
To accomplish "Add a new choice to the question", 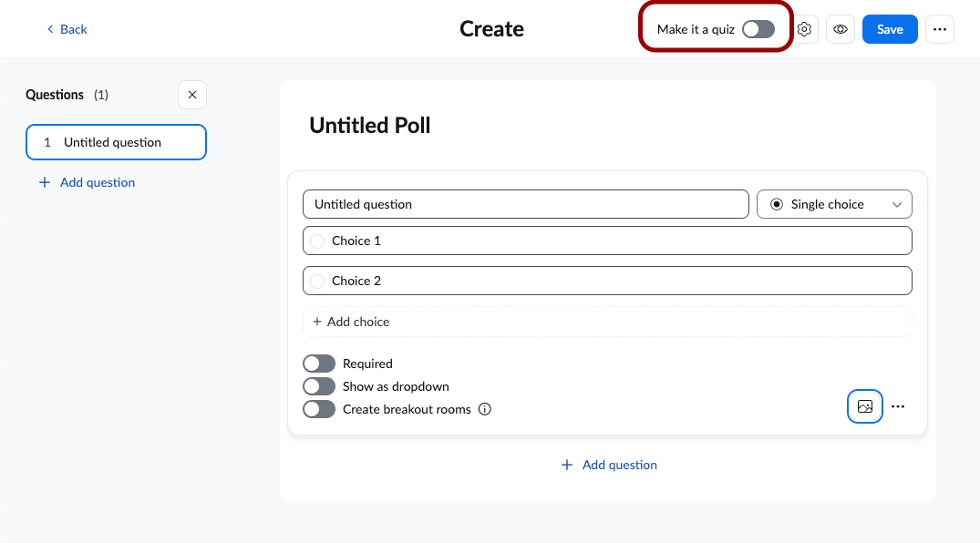I will 351,322.
